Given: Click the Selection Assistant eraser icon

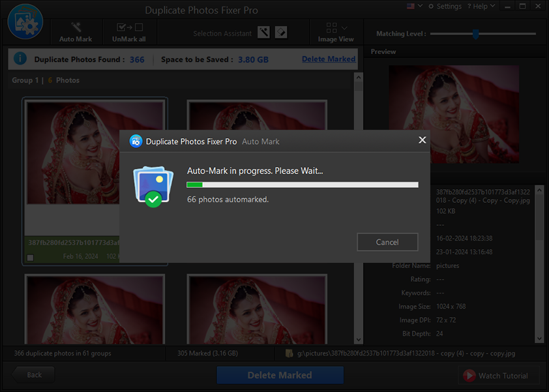Looking at the screenshot, I should (x=281, y=33).
